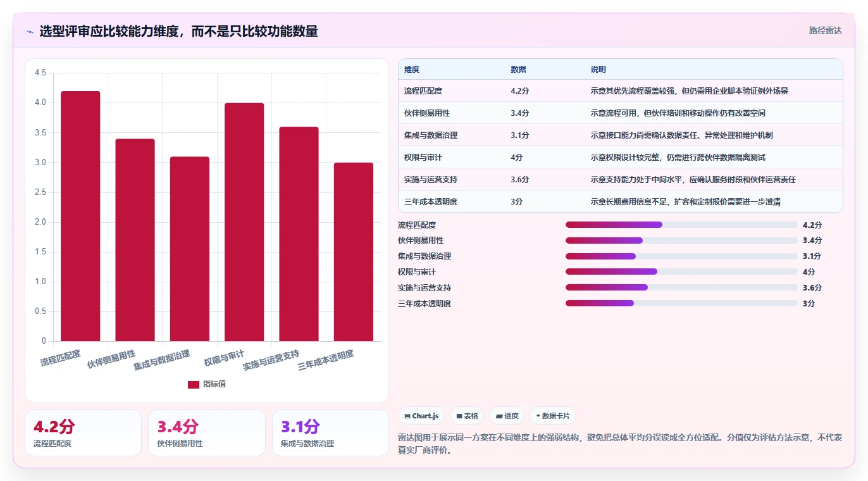Click the 集成与数据治理 bar in chart
Screen dimensions: 868x481
point(190,249)
